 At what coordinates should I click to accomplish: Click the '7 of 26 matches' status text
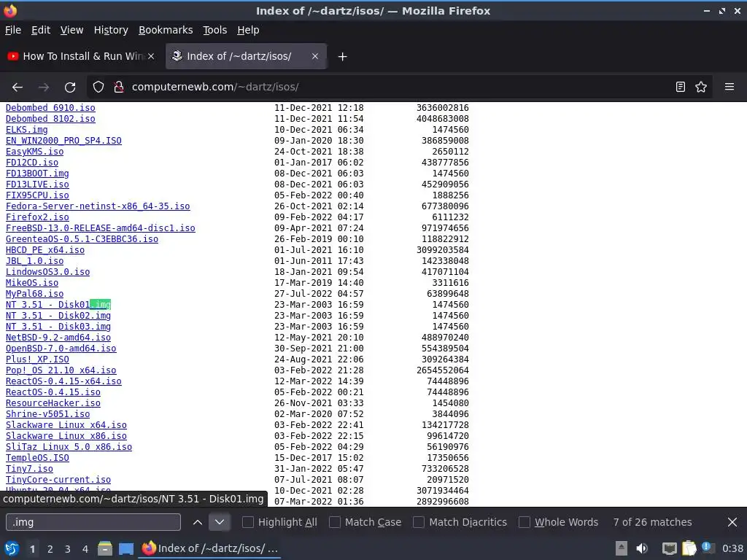652,522
